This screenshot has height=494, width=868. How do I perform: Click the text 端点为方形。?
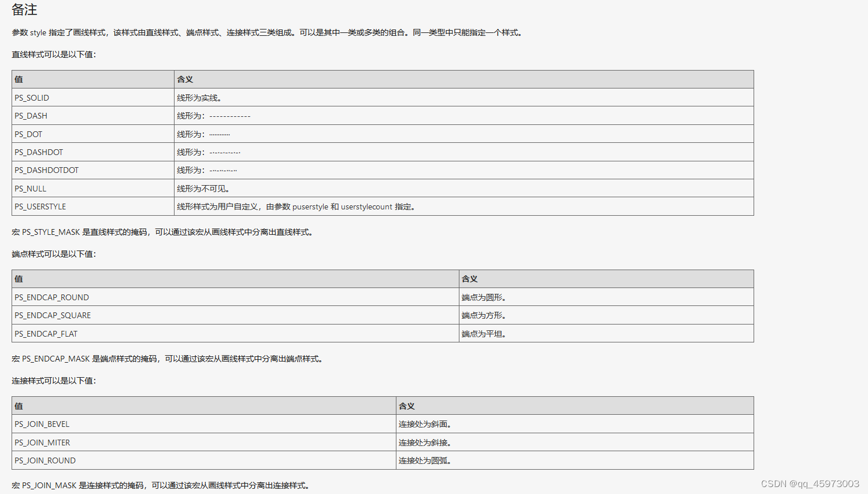coord(484,315)
